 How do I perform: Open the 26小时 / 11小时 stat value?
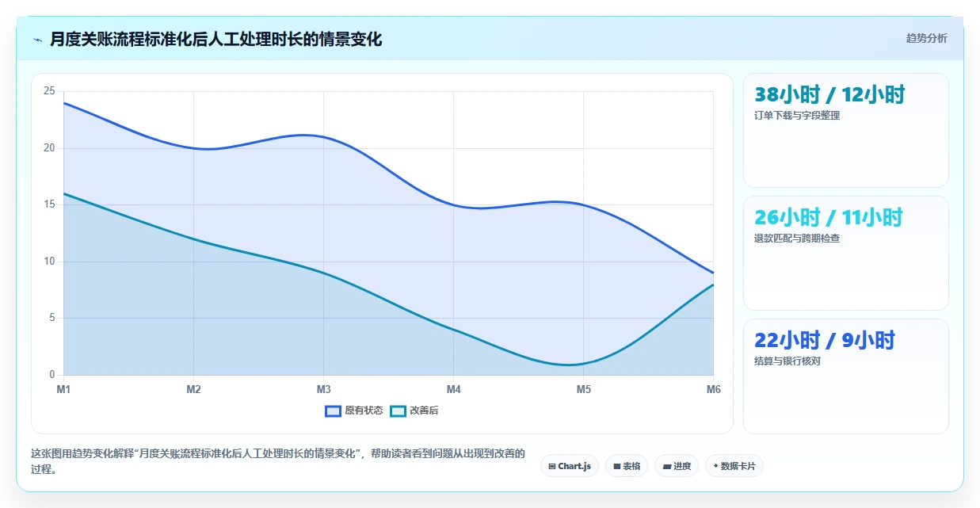[x=829, y=217]
